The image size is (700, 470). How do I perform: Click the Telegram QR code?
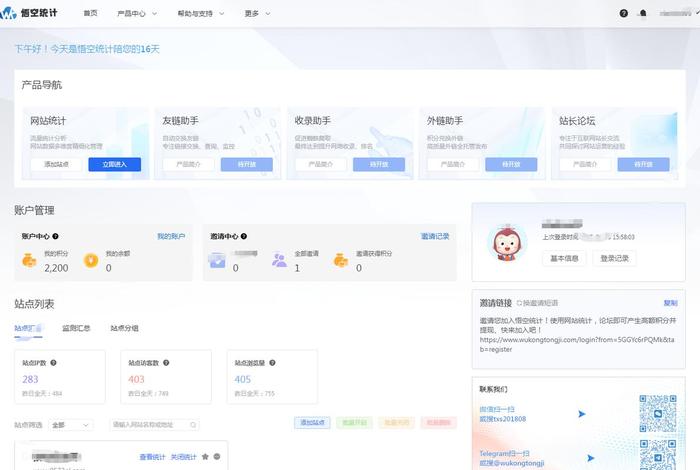click(658, 455)
